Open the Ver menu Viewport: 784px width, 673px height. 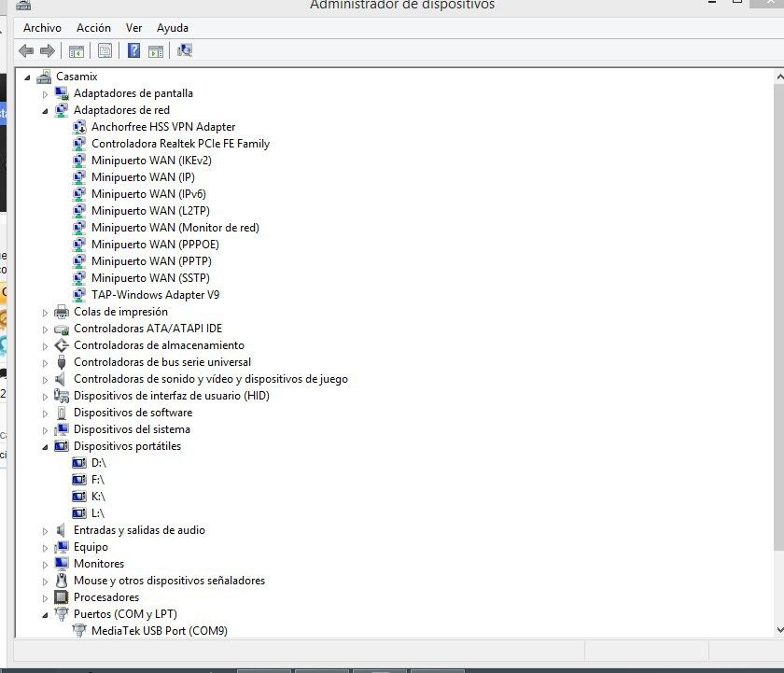pos(133,28)
